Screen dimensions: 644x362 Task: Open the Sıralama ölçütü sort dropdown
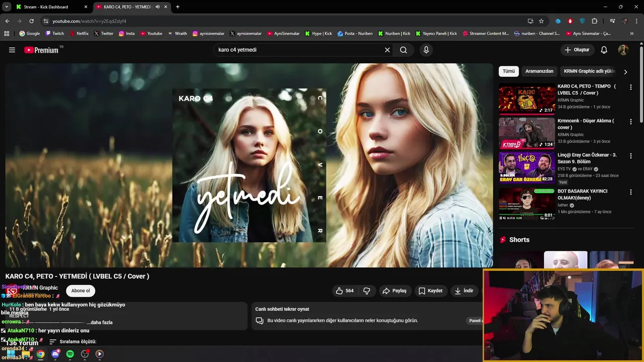(73, 341)
